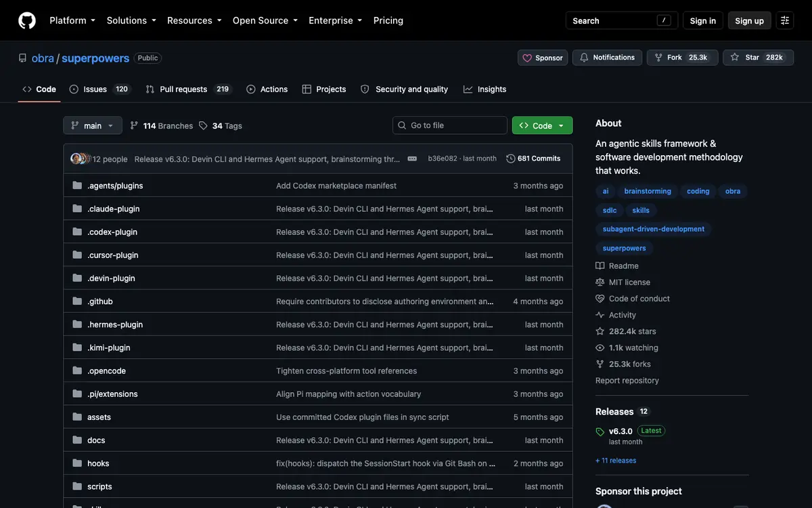Click the fork icon beside 25.3k forks
This screenshot has height=508, width=812.
600,364
